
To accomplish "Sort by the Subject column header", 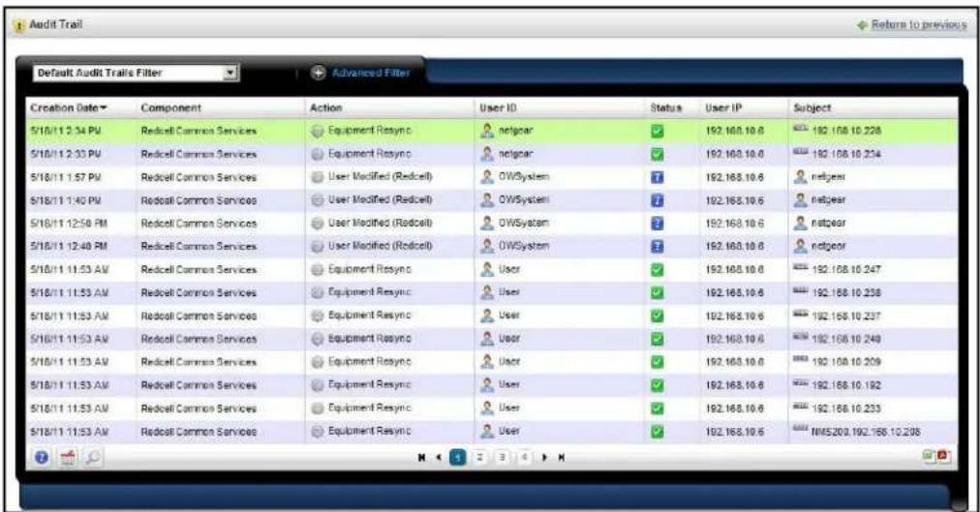I will 812,108.
